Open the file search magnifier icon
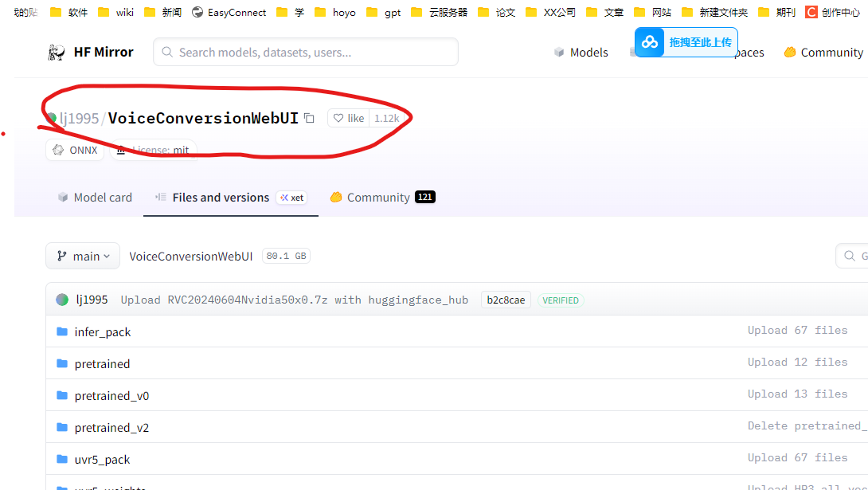This screenshot has width=868, height=490. point(851,255)
